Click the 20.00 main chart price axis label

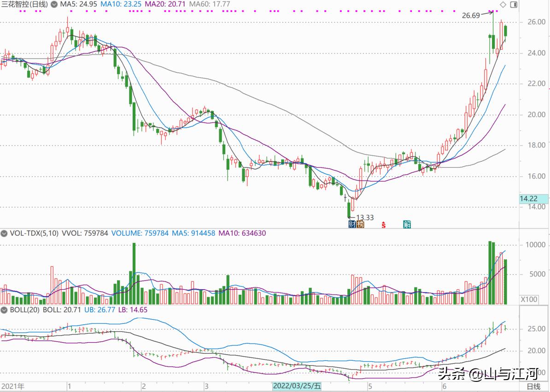coord(537,115)
